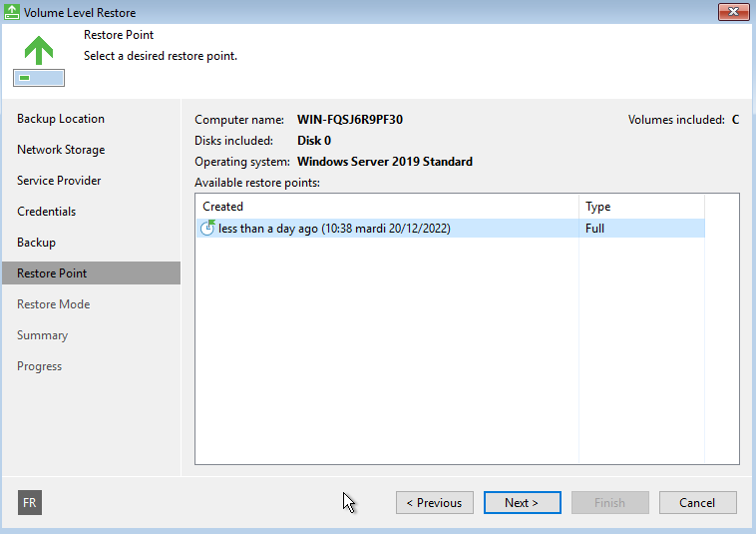Click the restore point clock icon

[x=207, y=228]
